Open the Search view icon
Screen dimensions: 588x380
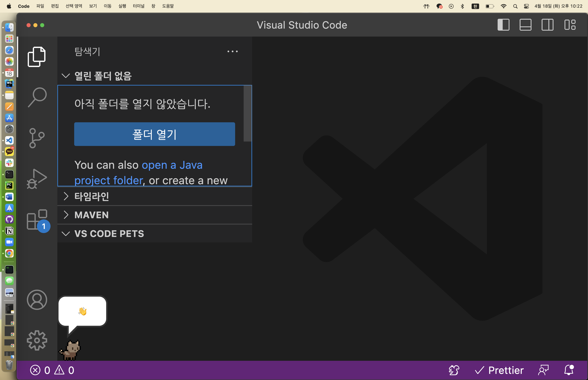pyautogui.click(x=37, y=97)
